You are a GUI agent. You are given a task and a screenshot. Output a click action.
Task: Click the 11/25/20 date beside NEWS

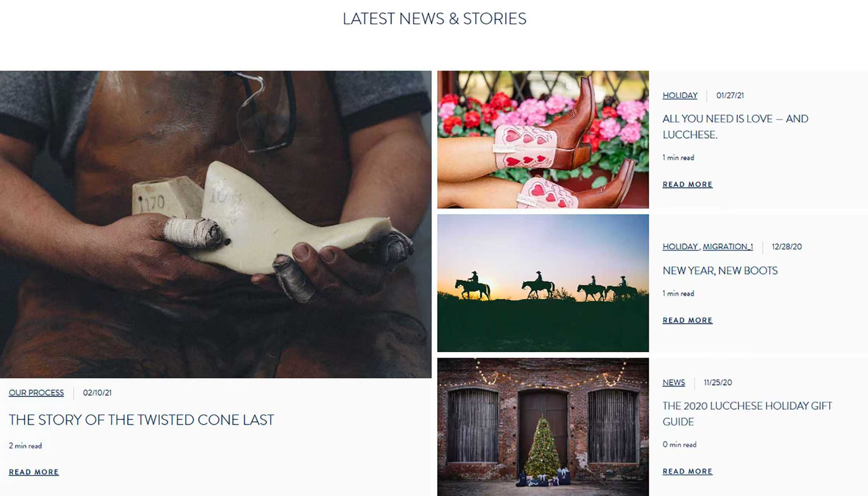tap(718, 382)
